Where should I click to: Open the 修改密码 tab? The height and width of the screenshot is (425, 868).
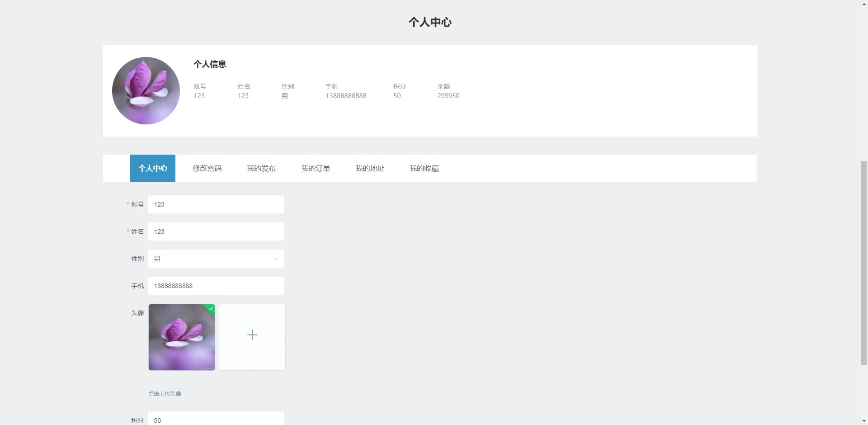pyautogui.click(x=207, y=168)
